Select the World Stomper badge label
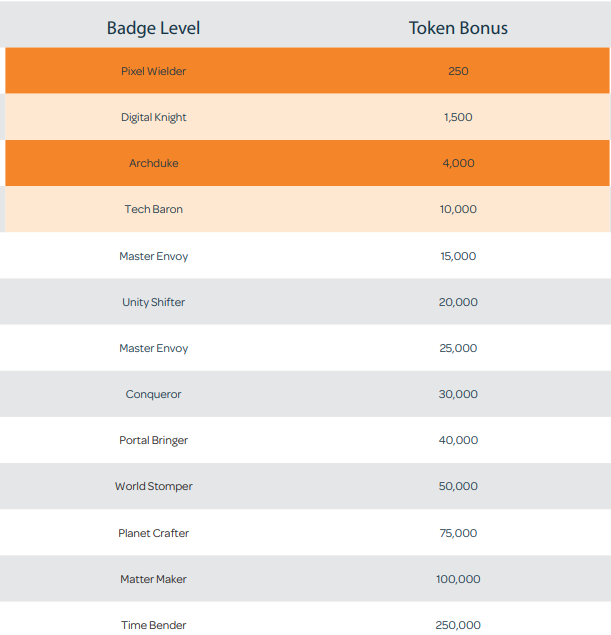Screen dimensions: 611x635 [x=153, y=486]
